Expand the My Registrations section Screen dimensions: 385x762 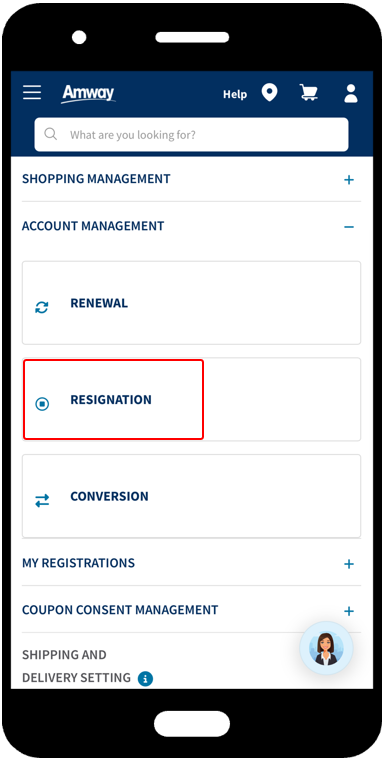tap(349, 564)
